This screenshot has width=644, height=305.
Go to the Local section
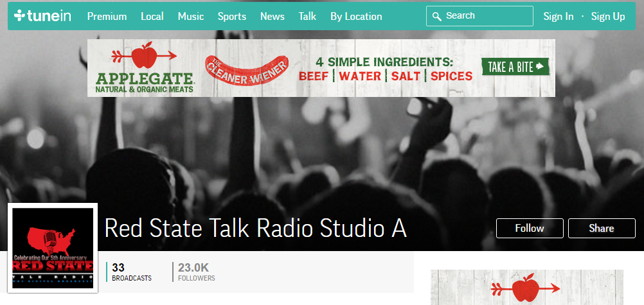click(x=152, y=17)
